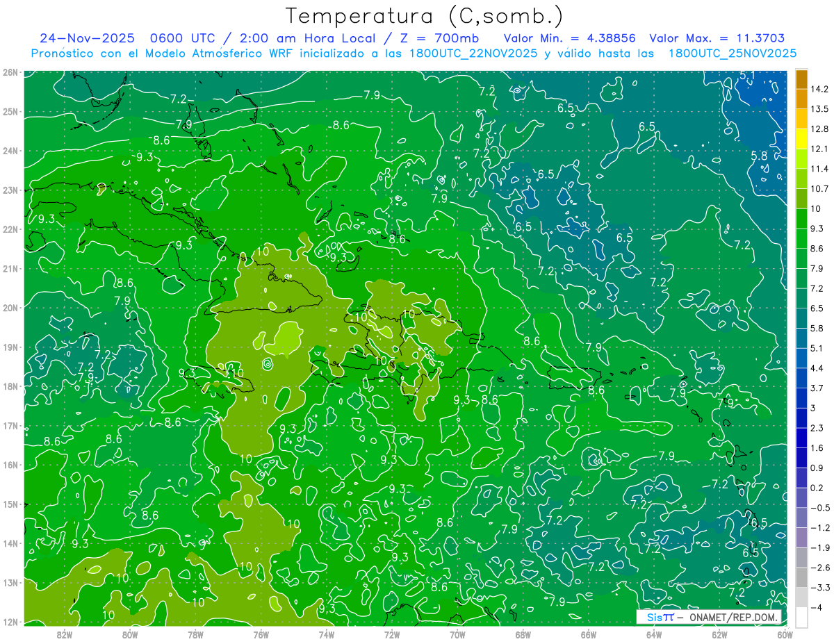Click the '26N' latitude axis label
The image size is (834, 644).
[10, 72]
